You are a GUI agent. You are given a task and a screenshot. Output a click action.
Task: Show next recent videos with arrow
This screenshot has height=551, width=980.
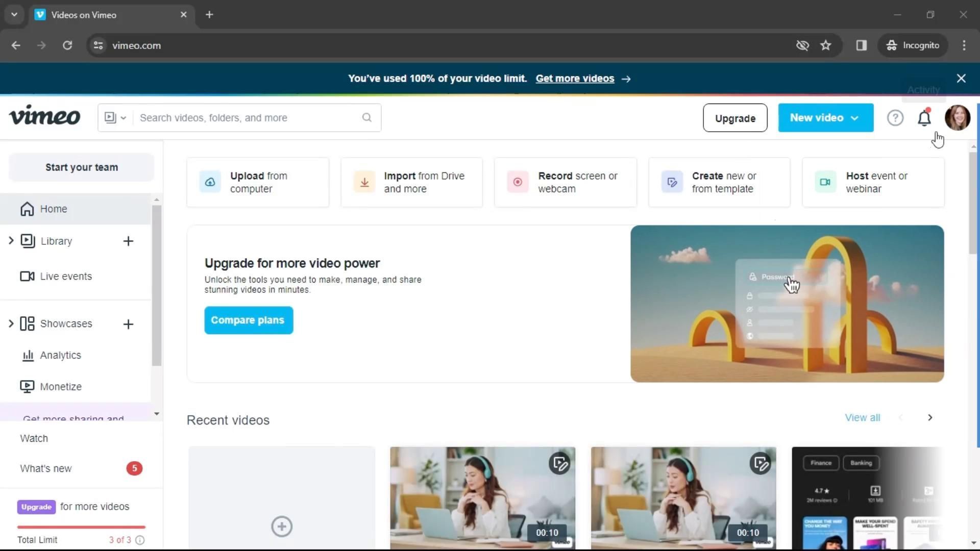[x=929, y=417]
